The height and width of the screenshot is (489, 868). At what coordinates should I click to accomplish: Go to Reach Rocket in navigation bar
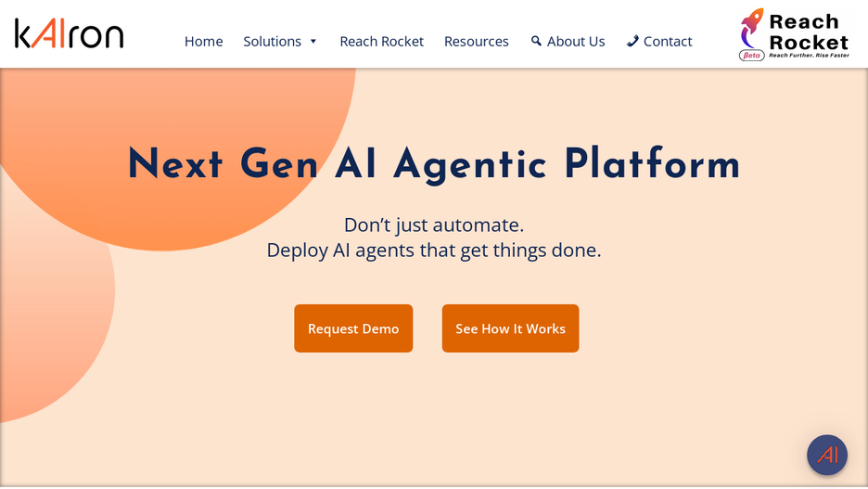pyautogui.click(x=381, y=42)
